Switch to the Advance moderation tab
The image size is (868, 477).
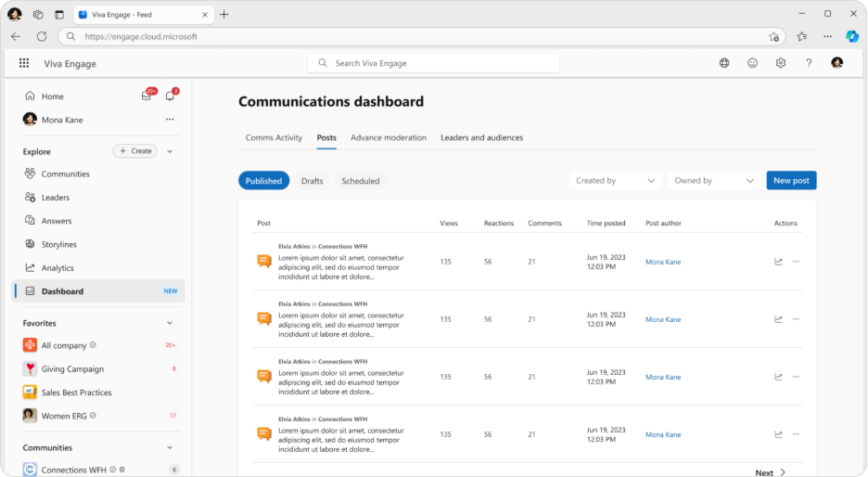tap(388, 137)
